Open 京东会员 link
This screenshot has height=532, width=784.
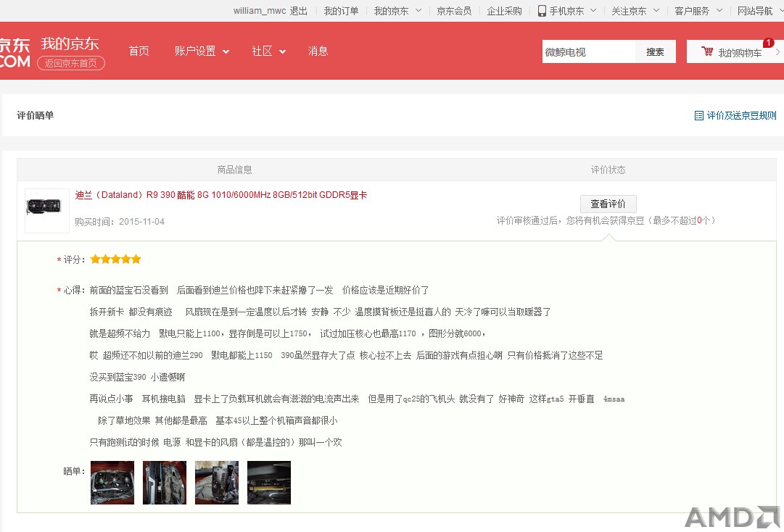click(454, 11)
